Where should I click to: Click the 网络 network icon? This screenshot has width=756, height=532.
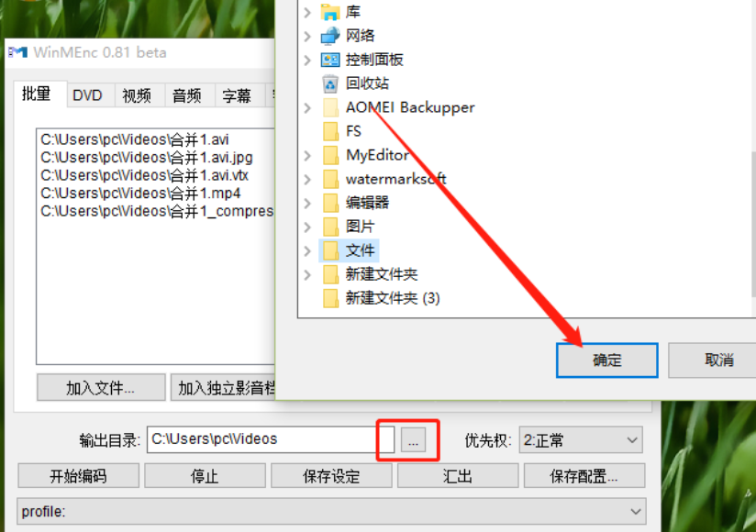[330, 36]
